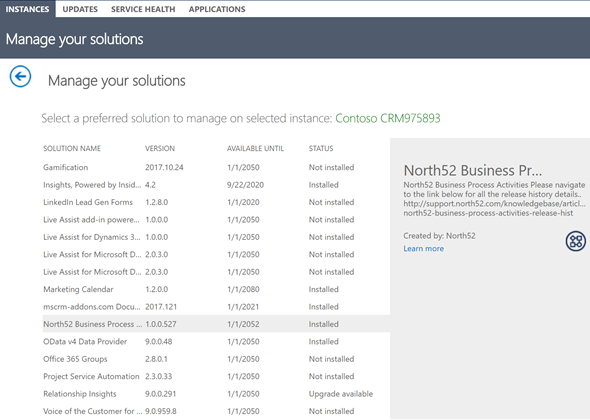Viewport: 590px width, 420px height.
Task: Open the Learn more link
Action: coord(423,248)
